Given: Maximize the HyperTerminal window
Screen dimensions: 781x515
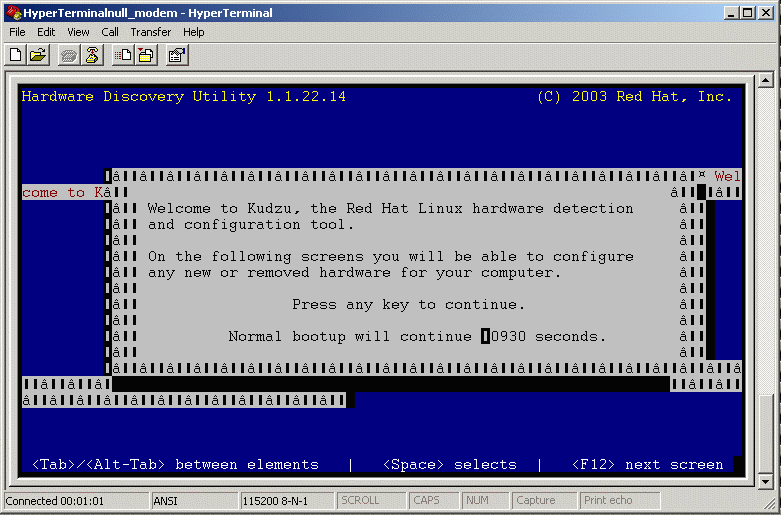Looking at the screenshot, I should tap(748, 13).
